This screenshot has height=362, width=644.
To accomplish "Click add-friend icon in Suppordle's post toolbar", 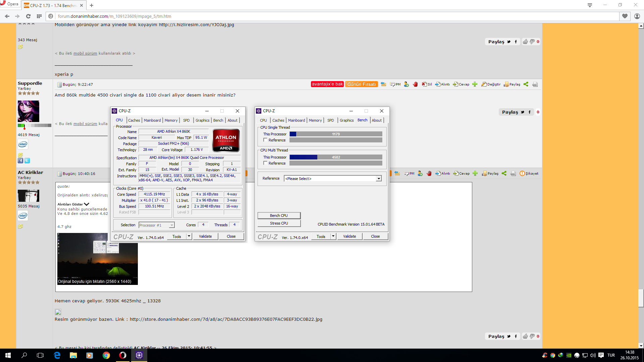I will tap(406, 84).
